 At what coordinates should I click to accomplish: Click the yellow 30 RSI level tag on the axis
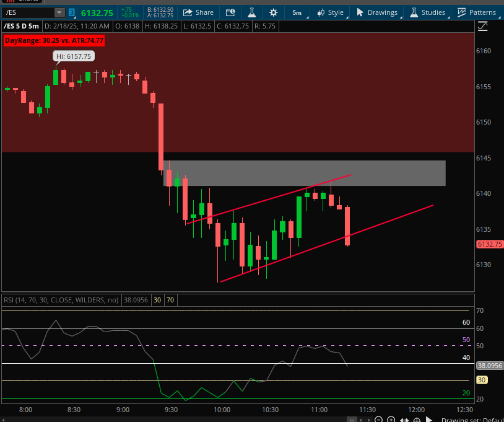[481, 380]
